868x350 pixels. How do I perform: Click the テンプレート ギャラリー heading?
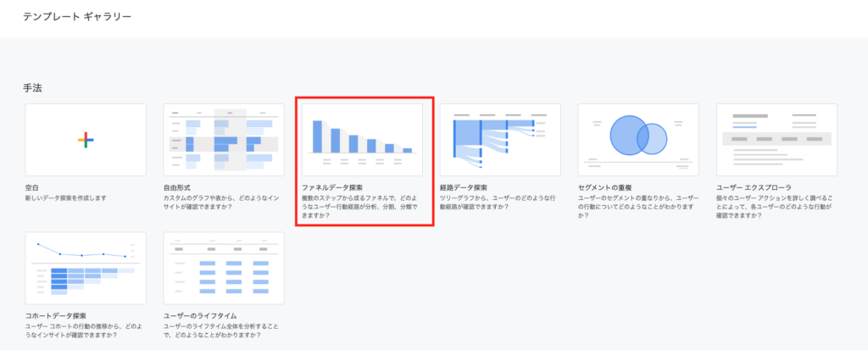click(77, 17)
